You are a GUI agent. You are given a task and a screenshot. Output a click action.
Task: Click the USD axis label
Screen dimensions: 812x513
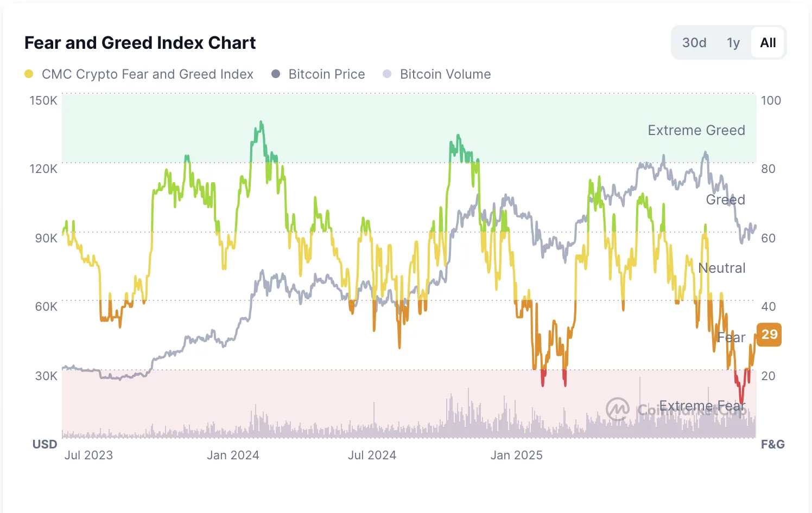[x=45, y=444]
